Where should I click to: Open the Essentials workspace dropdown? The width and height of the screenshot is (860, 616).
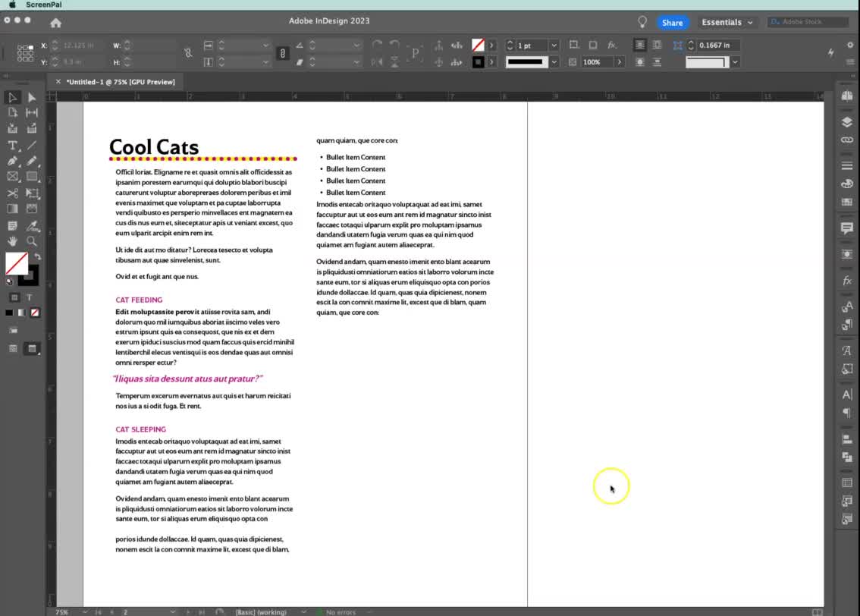[x=727, y=22]
